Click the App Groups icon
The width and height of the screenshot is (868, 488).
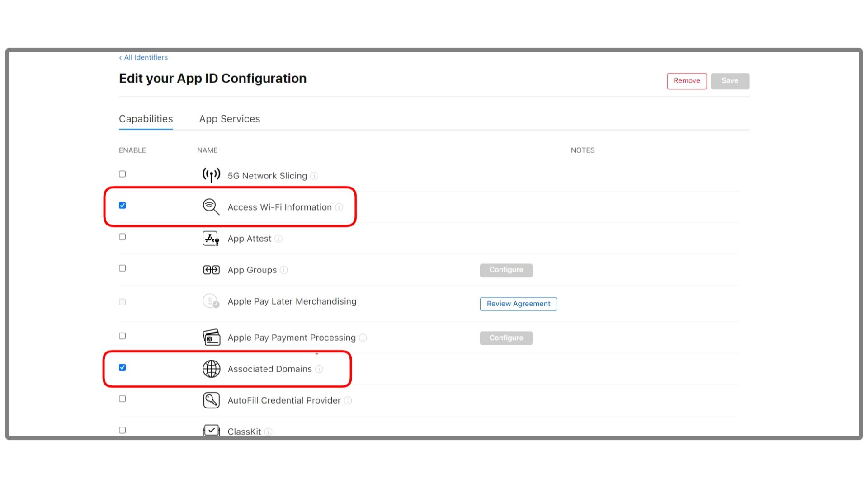click(x=211, y=269)
